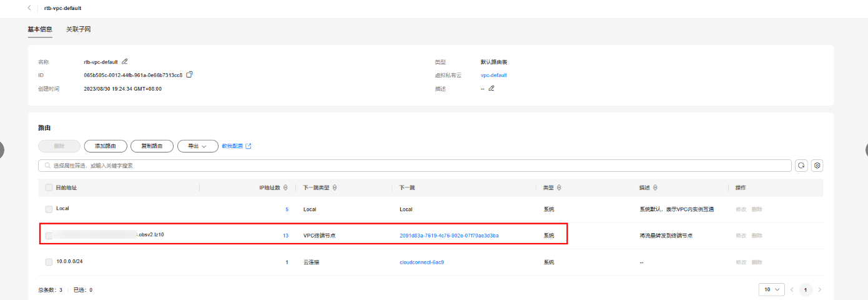This screenshot has height=300, width=868.
Task: Toggle the select-all checkbox in table header
Action: click(x=49, y=187)
